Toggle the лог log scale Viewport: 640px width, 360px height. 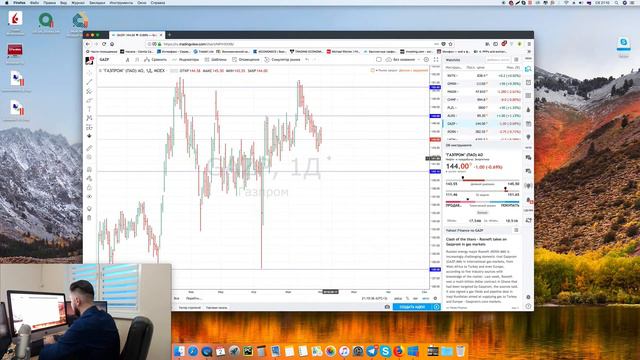416,298
